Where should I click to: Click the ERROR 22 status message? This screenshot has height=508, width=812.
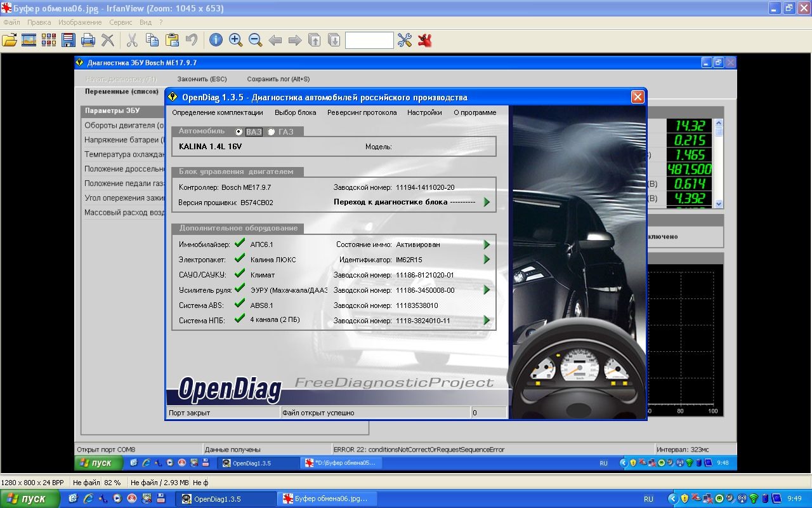click(419, 450)
